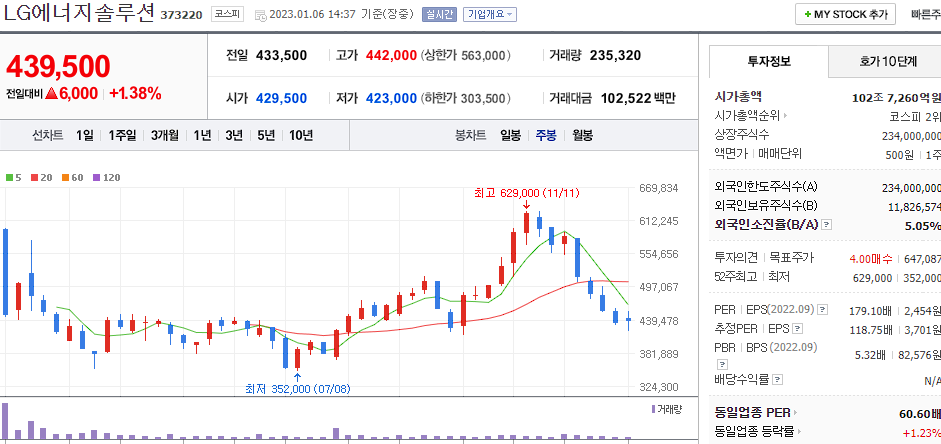Expand the 기업개요 dropdown

[x=490, y=14]
